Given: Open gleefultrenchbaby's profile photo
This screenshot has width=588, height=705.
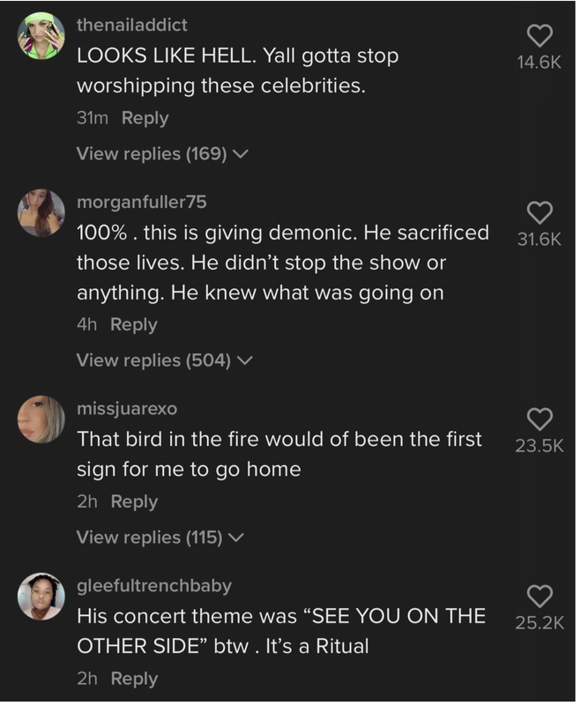Looking at the screenshot, I should click(41, 597).
